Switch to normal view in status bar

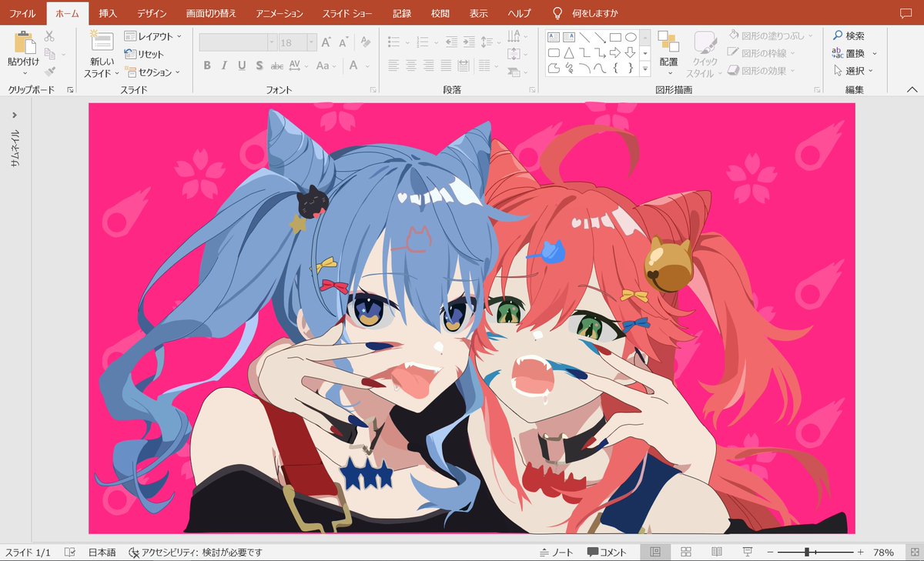(x=655, y=553)
